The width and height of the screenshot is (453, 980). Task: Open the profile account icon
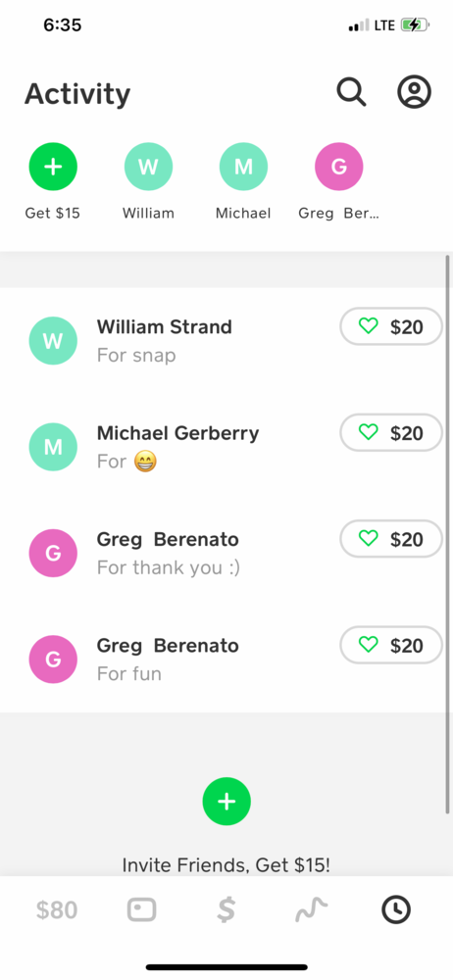click(x=414, y=92)
